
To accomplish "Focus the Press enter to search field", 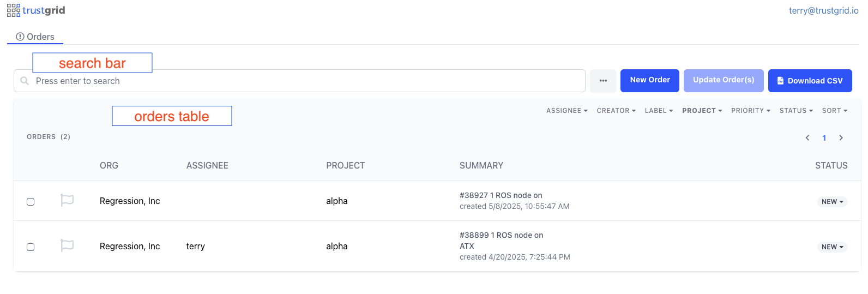I will (x=299, y=81).
